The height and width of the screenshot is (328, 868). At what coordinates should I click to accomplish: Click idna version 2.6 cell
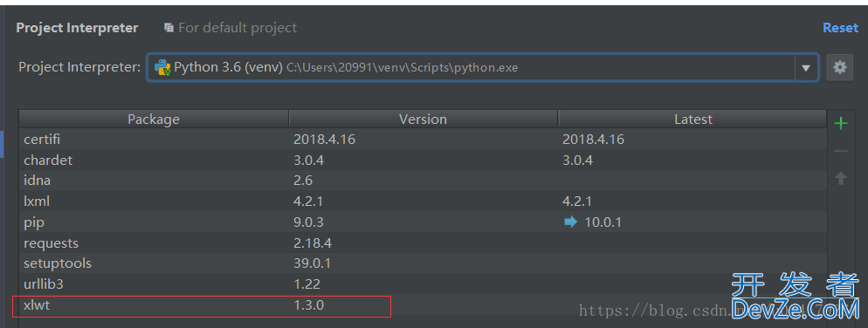(303, 181)
